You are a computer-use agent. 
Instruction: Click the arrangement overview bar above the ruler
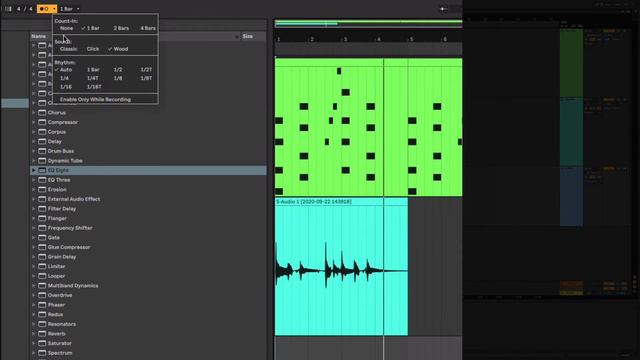pos(369,23)
